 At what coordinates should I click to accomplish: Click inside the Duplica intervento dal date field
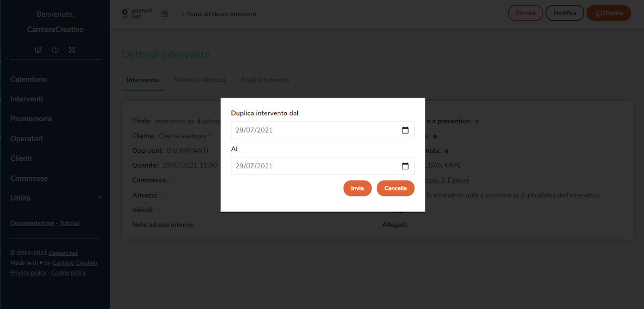click(x=302, y=130)
